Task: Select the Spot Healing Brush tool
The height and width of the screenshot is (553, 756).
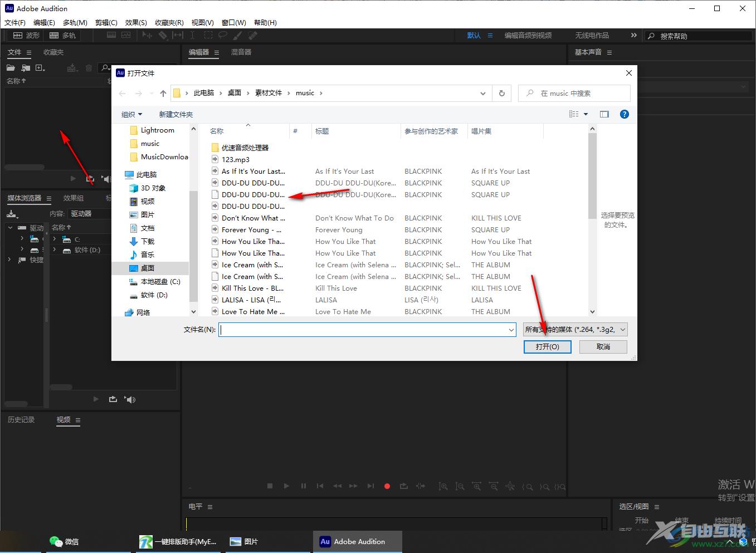Action: pyautogui.click(x=253, y=35)
